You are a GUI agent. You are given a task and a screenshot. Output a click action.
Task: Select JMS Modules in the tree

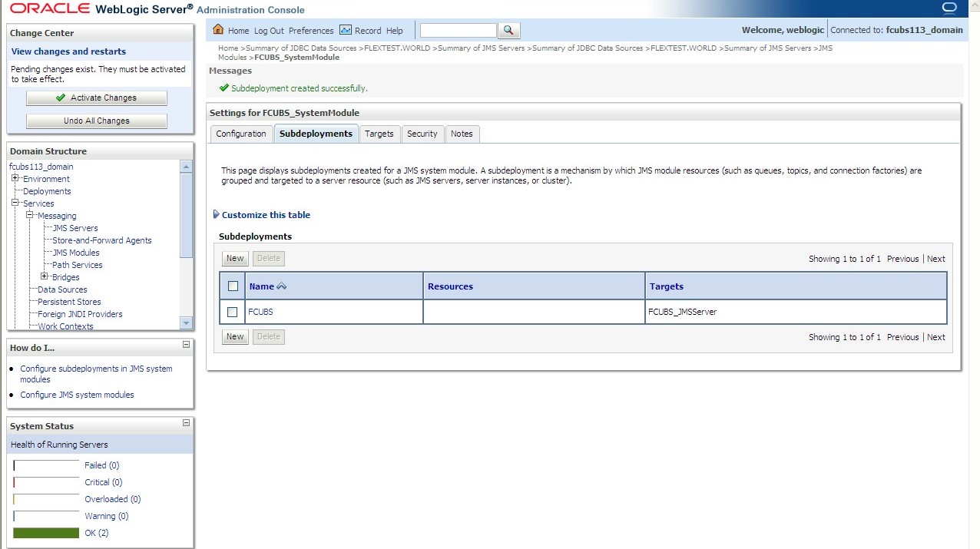[76, 253]
